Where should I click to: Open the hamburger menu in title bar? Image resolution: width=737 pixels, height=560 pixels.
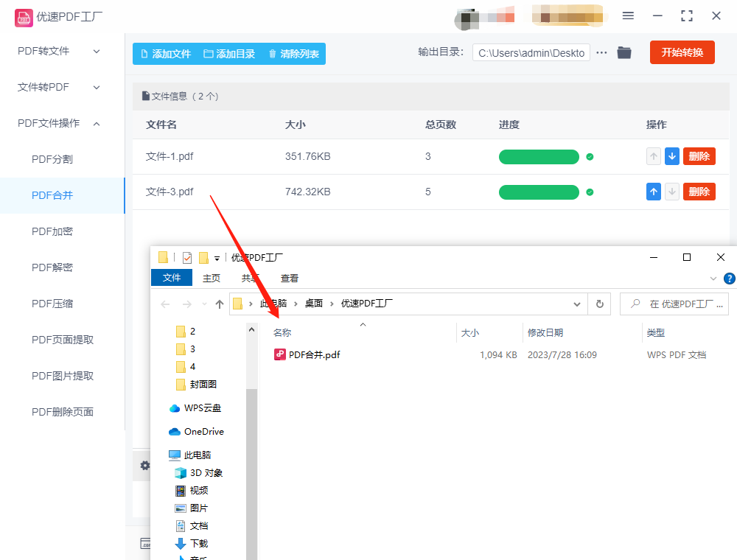(628, 16)
